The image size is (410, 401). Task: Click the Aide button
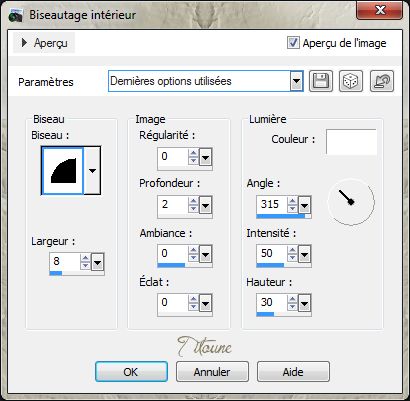[293, 372]
